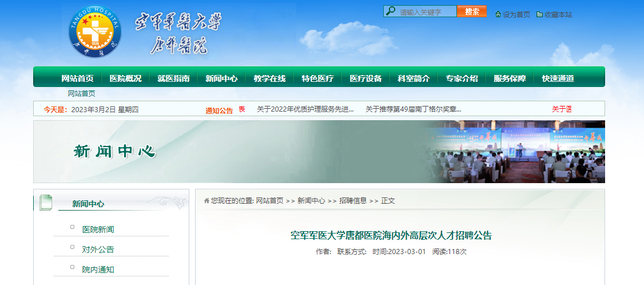Screen dimensions: 644x285
Task: Click the article title 空军军医大学唐都医院海内外高层次人才招聘公告
Action: (x=391, y=236)
